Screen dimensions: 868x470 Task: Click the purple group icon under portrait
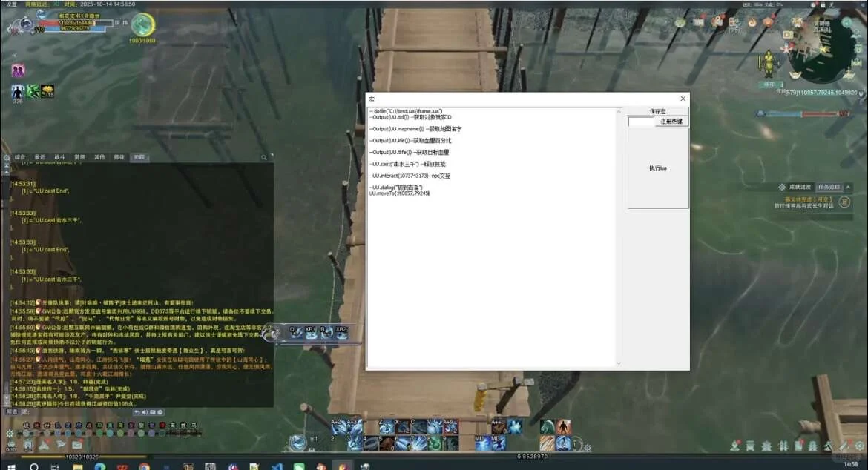point(18,70)
